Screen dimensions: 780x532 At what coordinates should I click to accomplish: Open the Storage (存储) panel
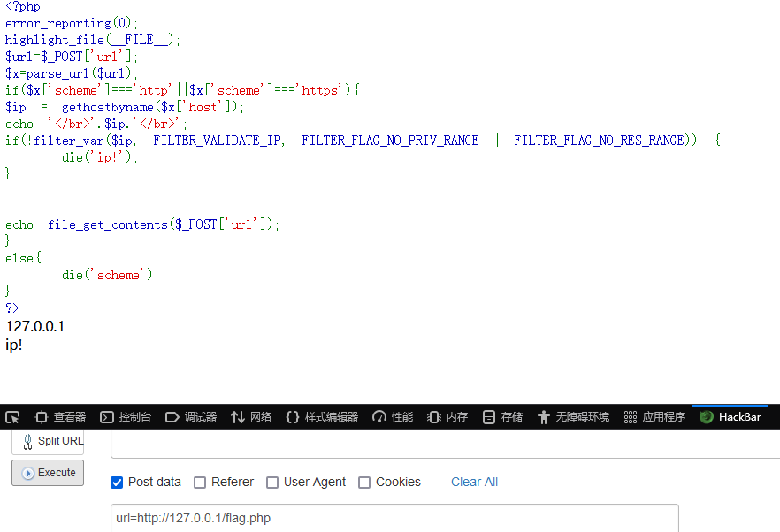tap(502, 417)
